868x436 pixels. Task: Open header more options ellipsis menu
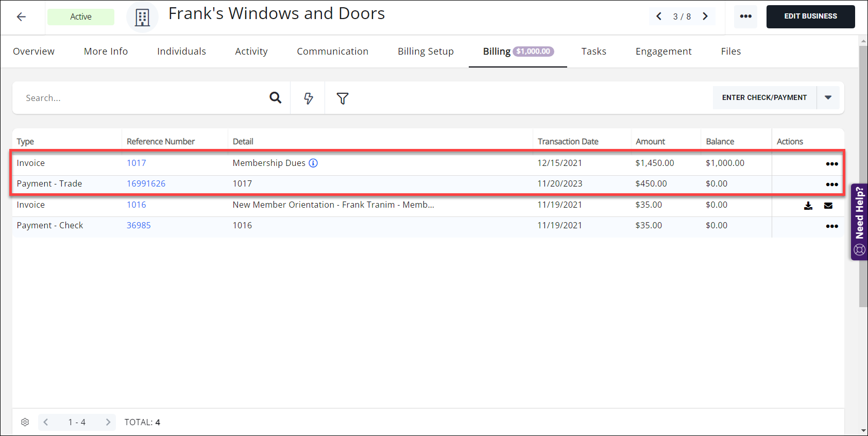(745, 16)
